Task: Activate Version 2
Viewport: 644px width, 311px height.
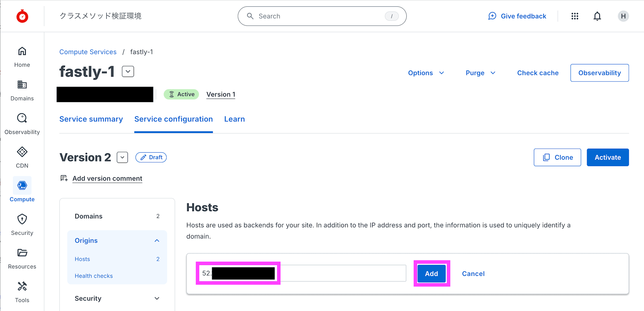Action: click(x=608, y=157)
